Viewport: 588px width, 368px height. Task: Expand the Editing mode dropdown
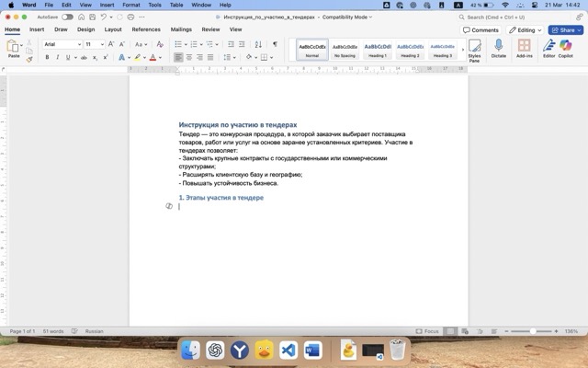pos(525,29)
